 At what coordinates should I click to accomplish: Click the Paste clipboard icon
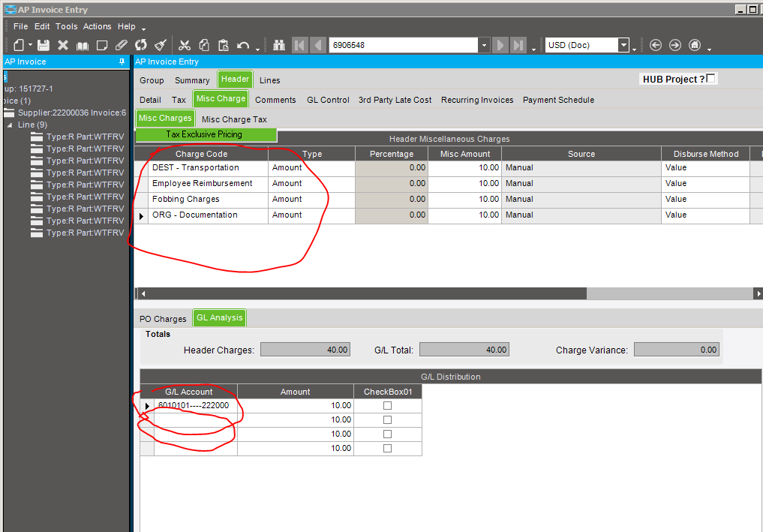(x=223, y=46)
